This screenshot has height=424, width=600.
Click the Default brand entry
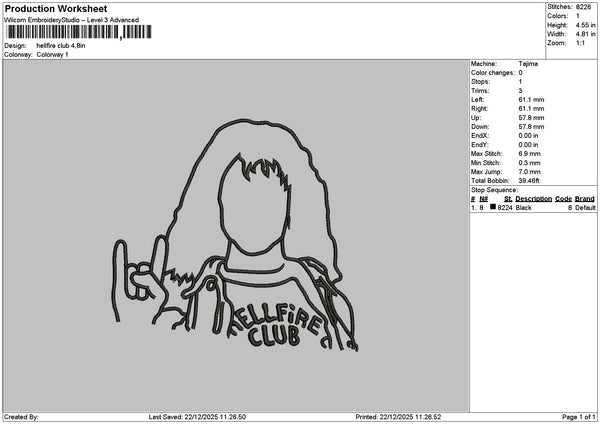585,208
